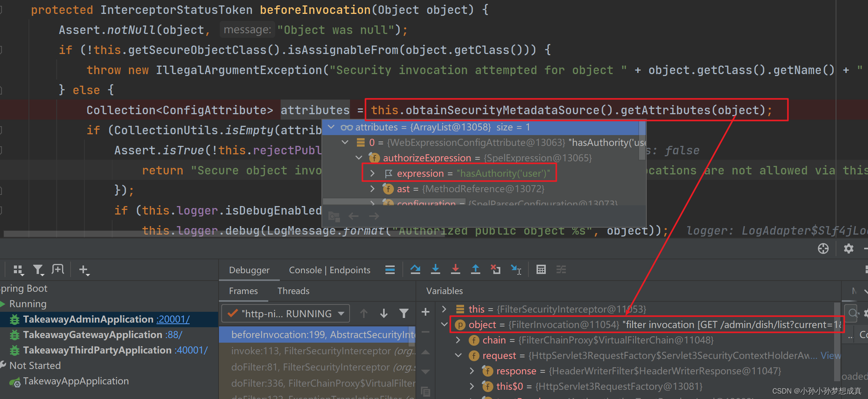Select frame doFilter:81, FilterSecurityInterceptor

(x=317, y=367)
